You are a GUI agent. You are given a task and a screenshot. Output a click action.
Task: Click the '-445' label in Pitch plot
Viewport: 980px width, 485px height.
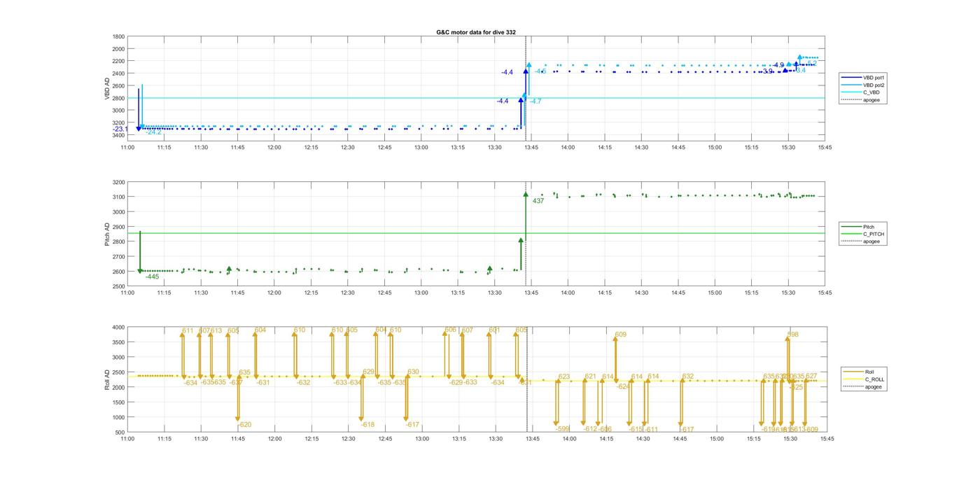tap(152, 277)
